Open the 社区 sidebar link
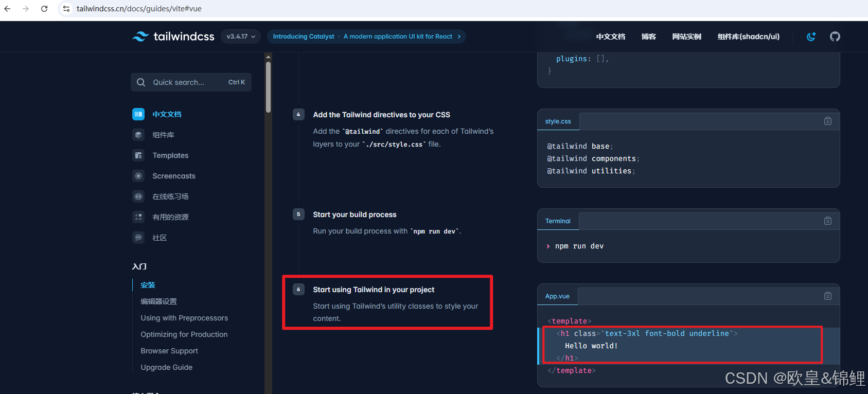This screenshot has width=868, height=394. [x=160, y=238]
